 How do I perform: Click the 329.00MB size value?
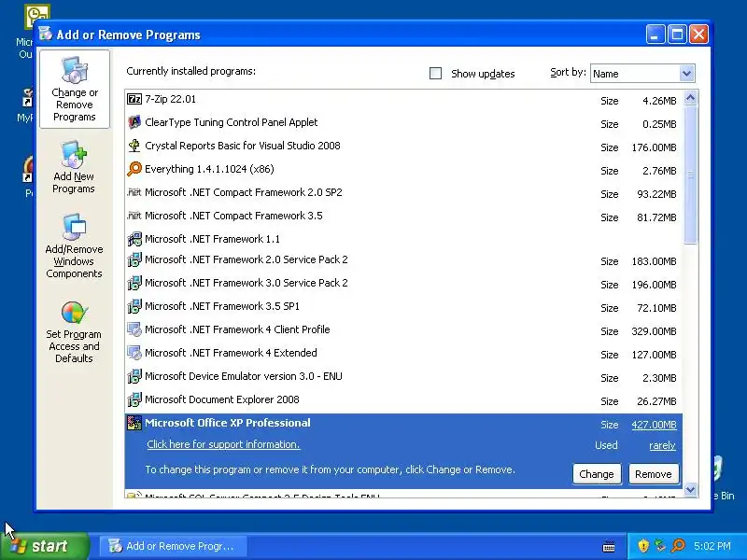pyautogui.click(x=654, y=331)
